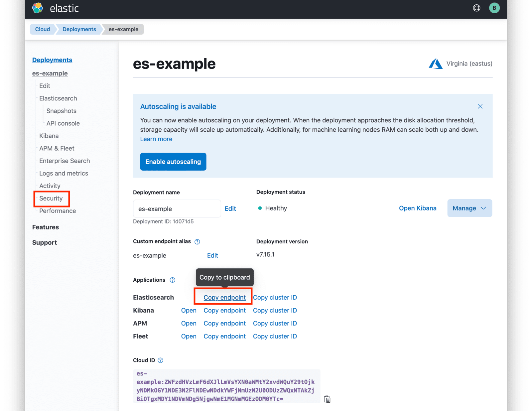Copy Kibana endpoint
Screen dimensions: 532x411
pos(225,311)
